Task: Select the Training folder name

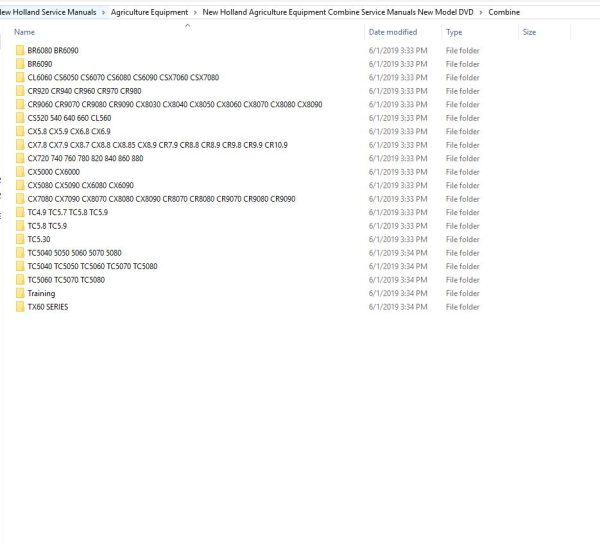Action: 41,293
